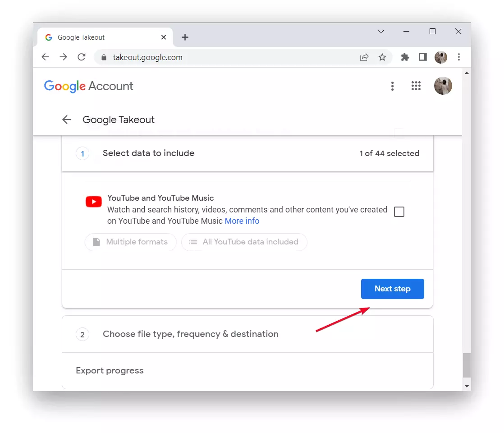Click the Select data to include header
The height and width of the screenshot is (433, 504).
point(247,153)
